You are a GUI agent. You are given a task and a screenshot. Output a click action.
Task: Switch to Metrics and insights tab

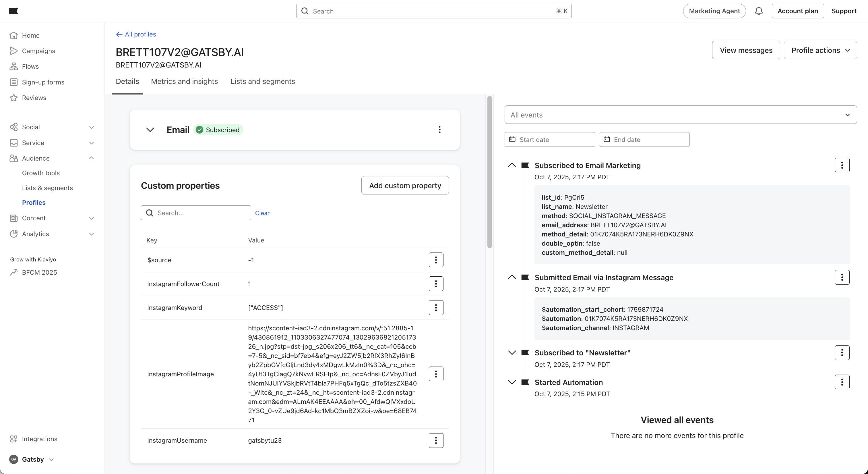[184, 81]
